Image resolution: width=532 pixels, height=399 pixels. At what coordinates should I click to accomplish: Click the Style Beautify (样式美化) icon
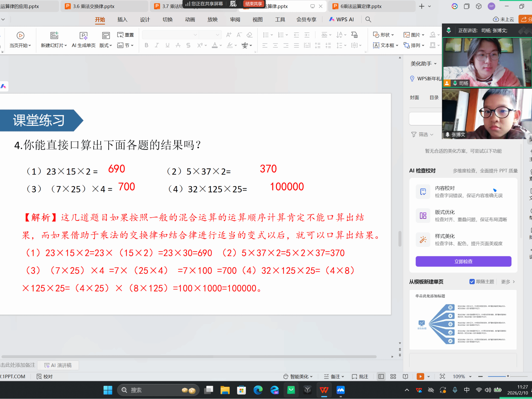tap(423, 240)
